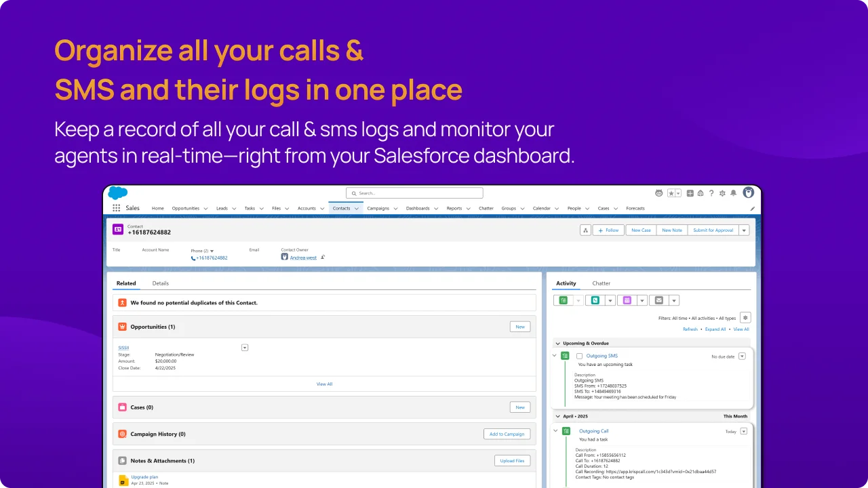Viewport: 868px width, 488px height.
Task: Click the Follow button
Action: pyautogui.click(x=609, y=230)
